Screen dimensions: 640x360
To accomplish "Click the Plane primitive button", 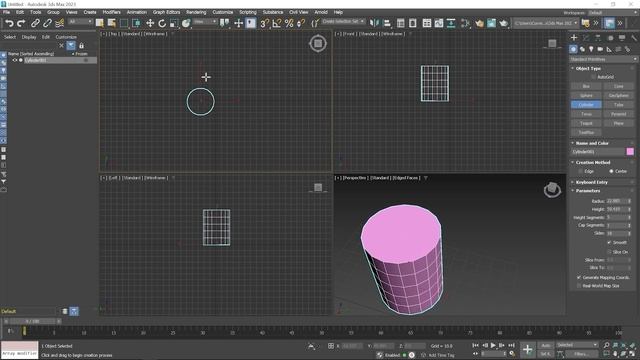I will pos(619,123).
